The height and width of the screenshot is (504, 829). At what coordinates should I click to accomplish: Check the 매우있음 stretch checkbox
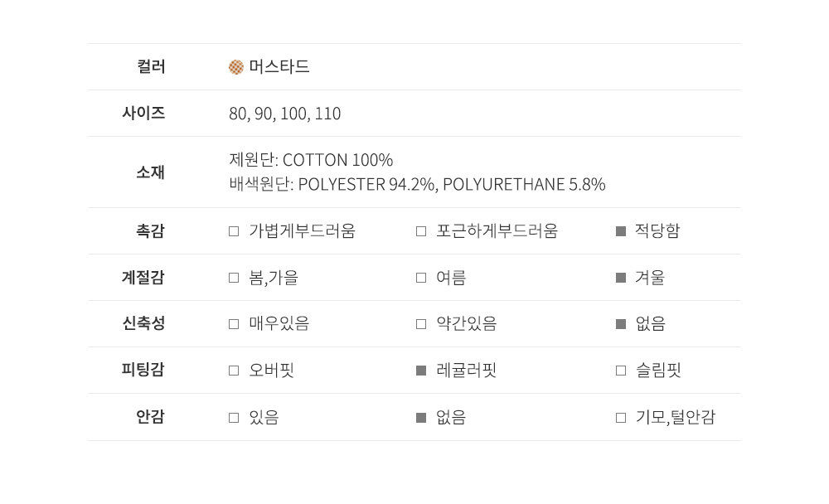[234, 324]
